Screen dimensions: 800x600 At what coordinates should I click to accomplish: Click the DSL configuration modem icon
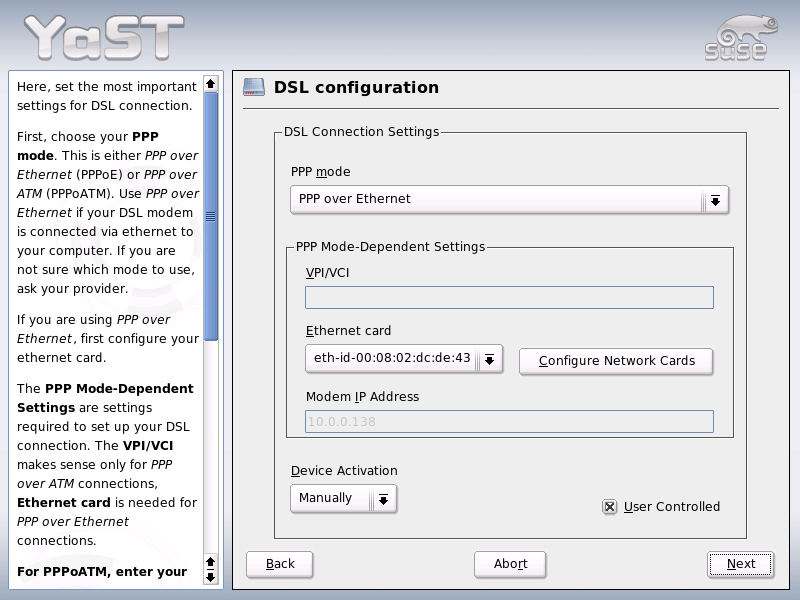click(x=254, y=87)
